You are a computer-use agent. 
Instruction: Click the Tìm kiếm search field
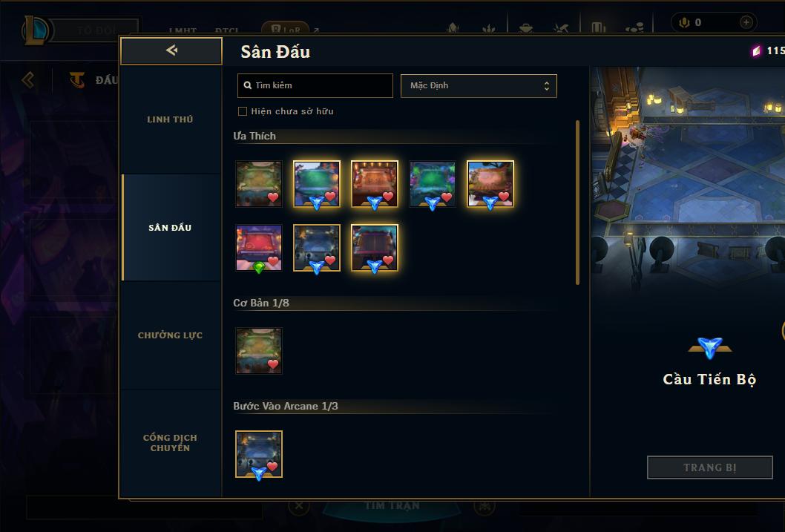[315, 85]
